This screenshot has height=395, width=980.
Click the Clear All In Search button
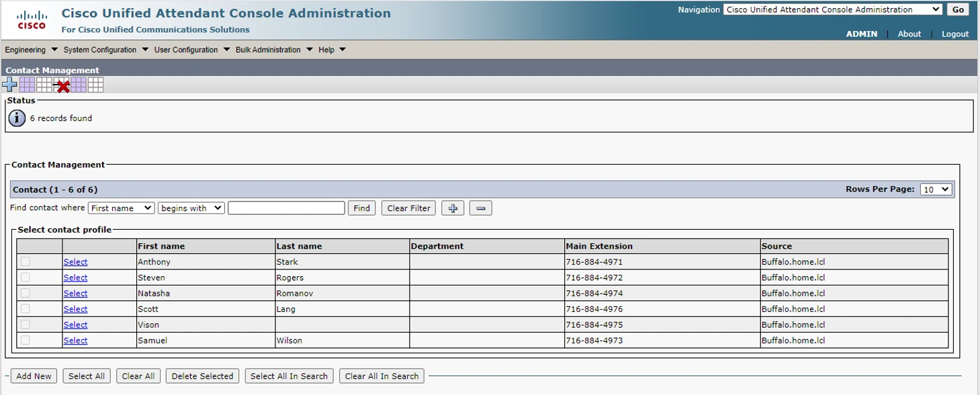(382, 376)
